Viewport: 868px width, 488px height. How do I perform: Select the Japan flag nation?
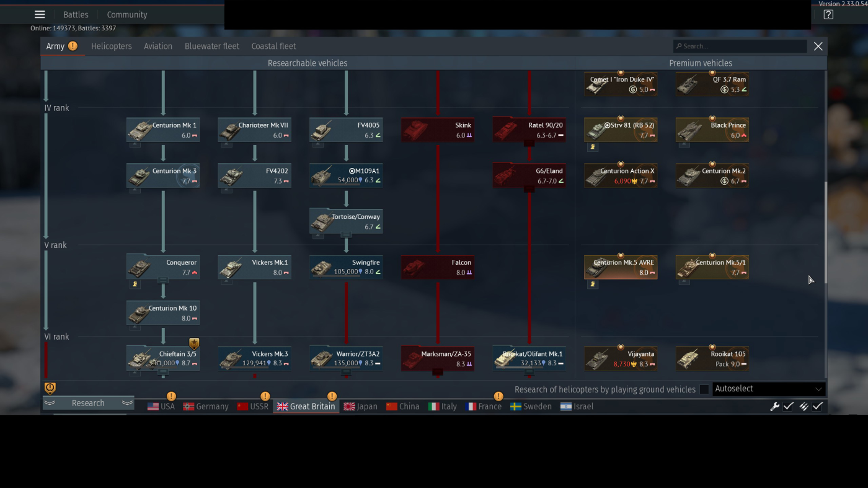coord(360,407)
